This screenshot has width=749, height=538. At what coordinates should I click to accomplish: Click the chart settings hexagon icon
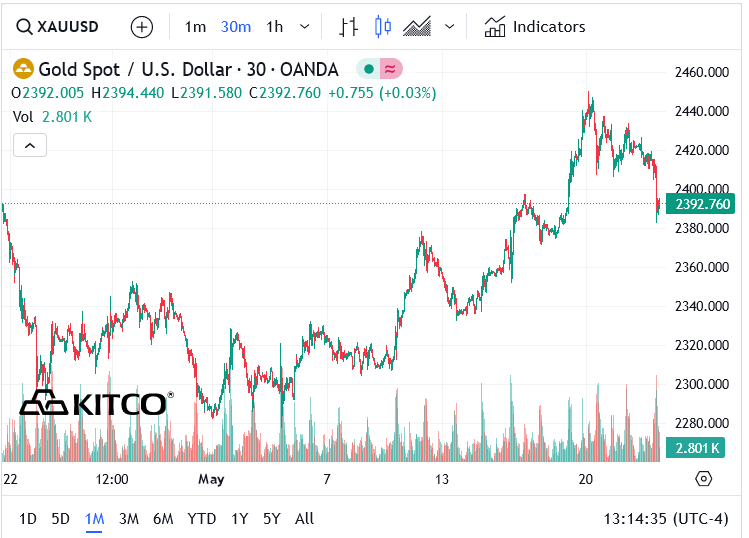pyautogui.click(x=703, y=479)
